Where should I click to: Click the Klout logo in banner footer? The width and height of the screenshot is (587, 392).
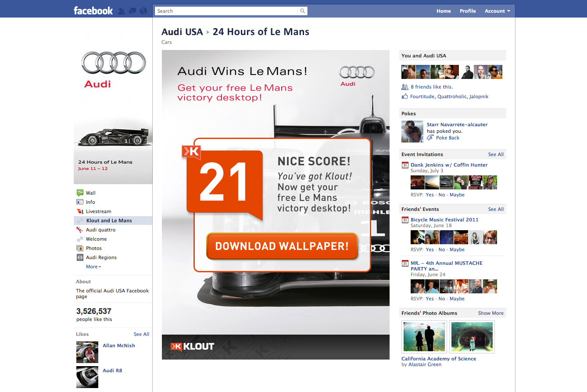[x=192, y=346]
